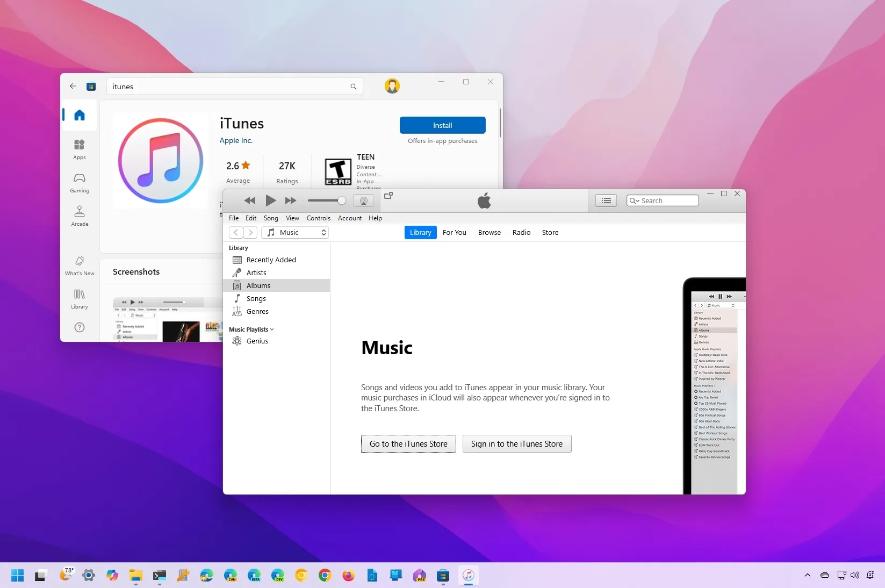The width and height of the screenshot is (885, 588).
Task: Open the iTunes mini player icon
Action: point(388,196)
